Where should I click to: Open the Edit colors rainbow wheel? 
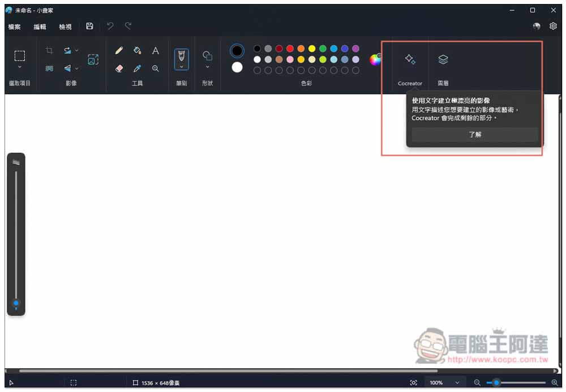[375, 59]
